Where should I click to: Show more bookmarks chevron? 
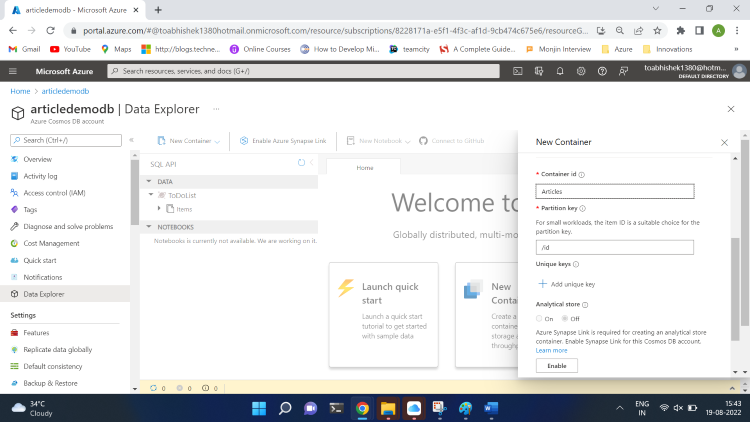[x=736, y=49]
